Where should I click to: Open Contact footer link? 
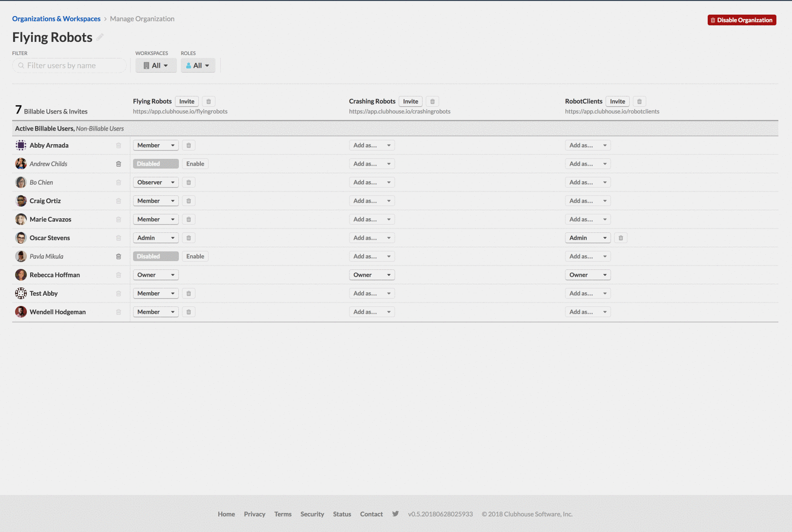coord(371,514)
